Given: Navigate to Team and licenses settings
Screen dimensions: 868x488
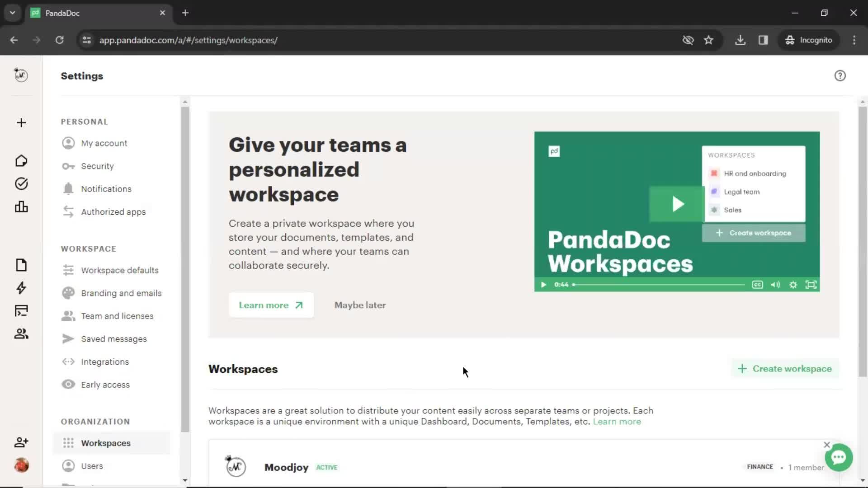Looking at the screenshot, I should pyautogui.click(x=117, y=316).
